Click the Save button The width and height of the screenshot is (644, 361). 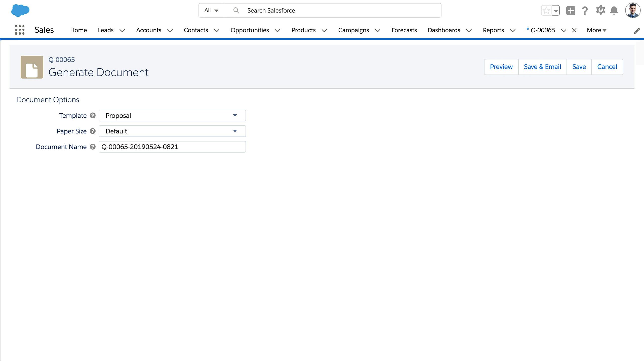click(579, 67)
